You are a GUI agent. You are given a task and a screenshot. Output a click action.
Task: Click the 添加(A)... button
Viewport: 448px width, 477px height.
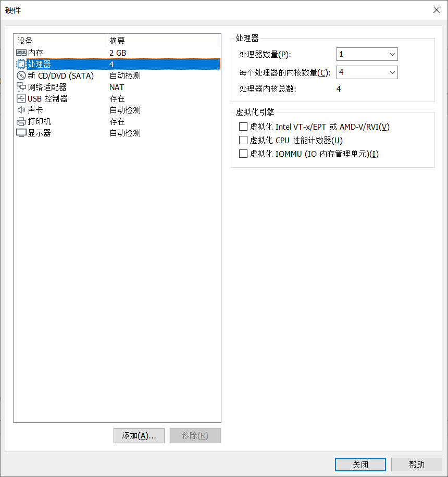pyautogui.click(x=139, y=436)
